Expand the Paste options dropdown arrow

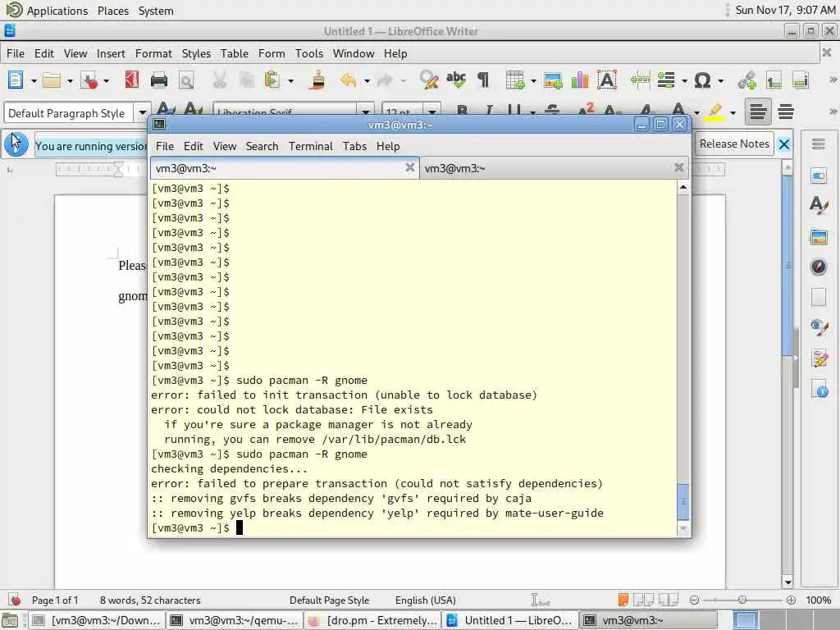pos(291,81)
